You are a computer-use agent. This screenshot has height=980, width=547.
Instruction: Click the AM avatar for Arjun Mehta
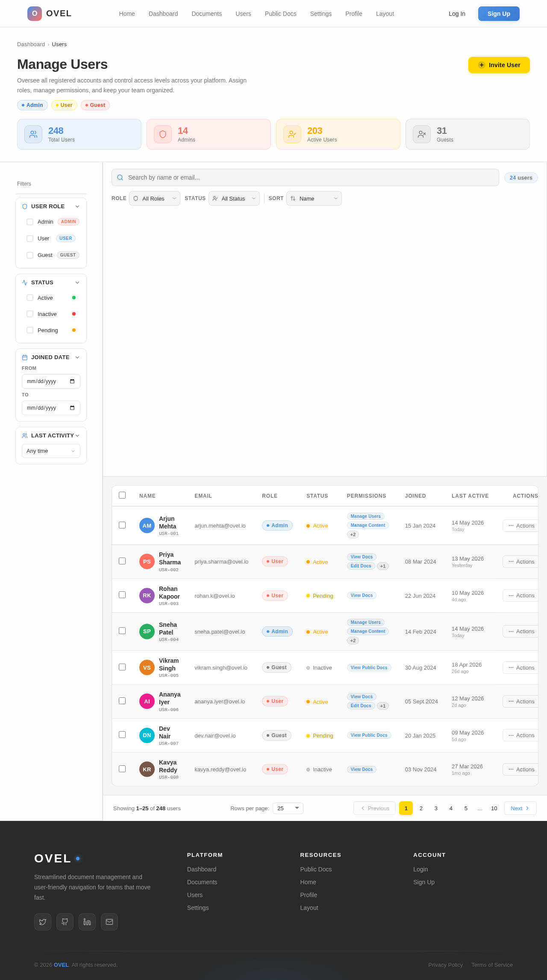coord(147,525)
